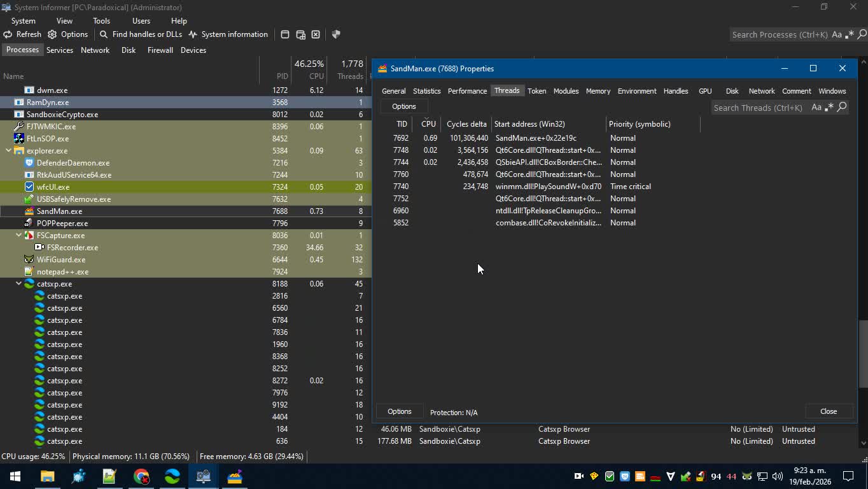The image size is (868, 489).
Task: Sort threads by Cycles delta column header
Action: (466, 124)
